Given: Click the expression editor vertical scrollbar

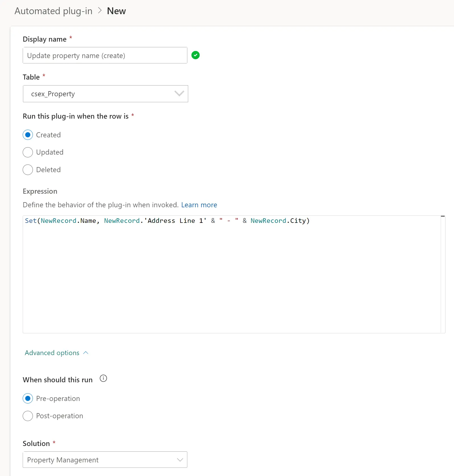Looking at the screenshot, I should click(443, 275).
